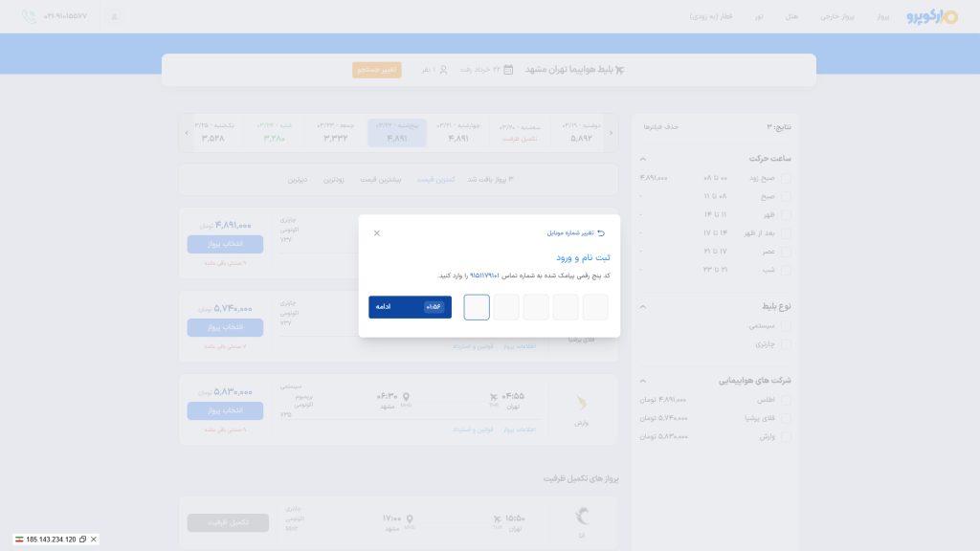Check the فلای پرشیا airline filter
The image size is (980, 551).
click(x=786, y=418)
